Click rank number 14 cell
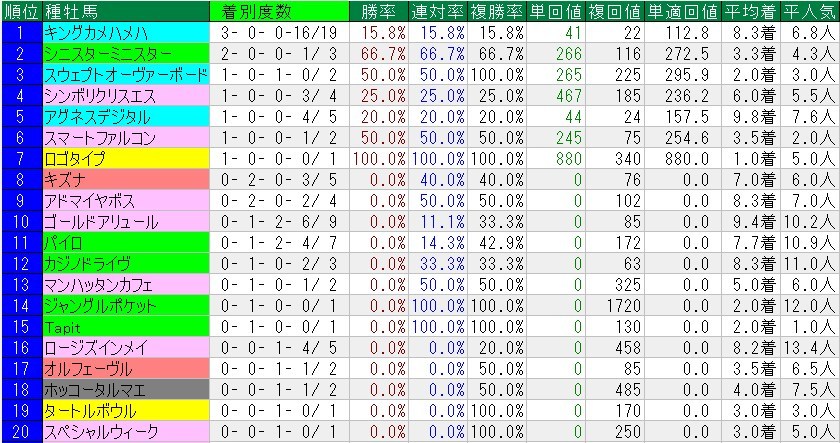The image size is (840, 443). point(21,305)
